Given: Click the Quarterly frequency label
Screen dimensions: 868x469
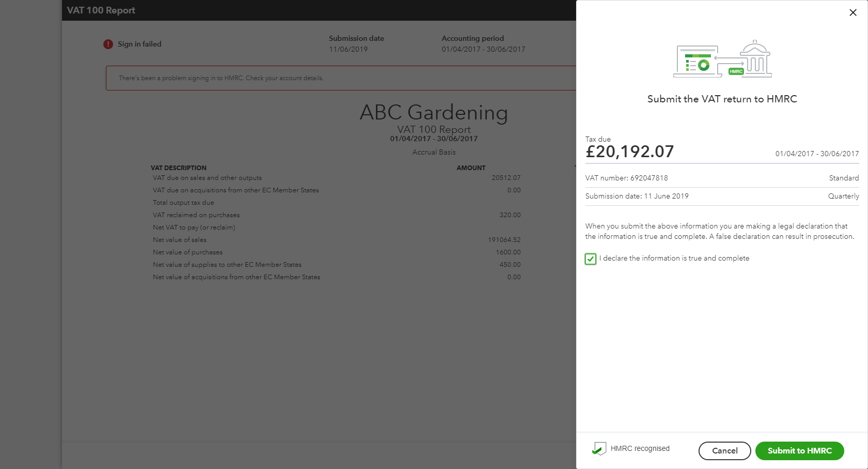Looking at the screenshot, I should point(843,196).
